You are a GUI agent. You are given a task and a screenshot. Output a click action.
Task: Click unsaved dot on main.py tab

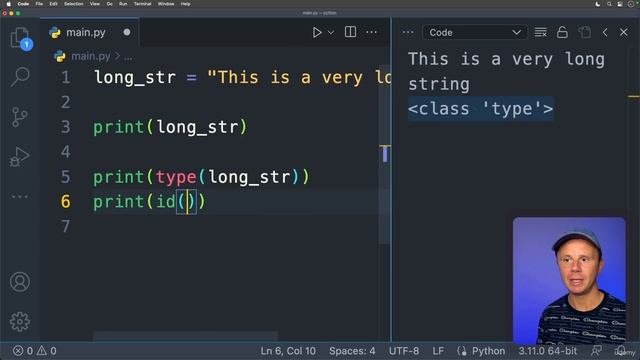pos(127,32)
